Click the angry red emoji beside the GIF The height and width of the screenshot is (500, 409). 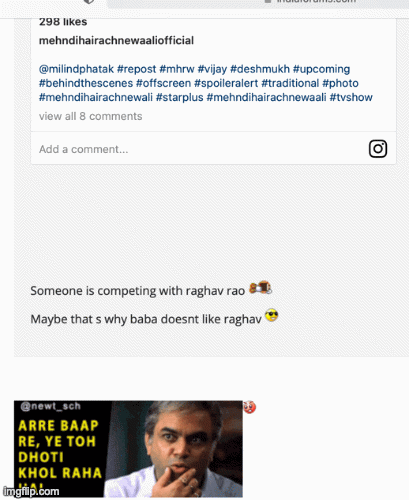(x=249, y=407)
